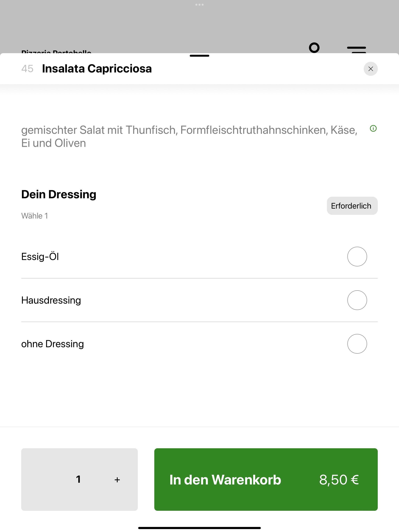
Task: Tap the home indicator bar
Action: click(x=199, y=528)
